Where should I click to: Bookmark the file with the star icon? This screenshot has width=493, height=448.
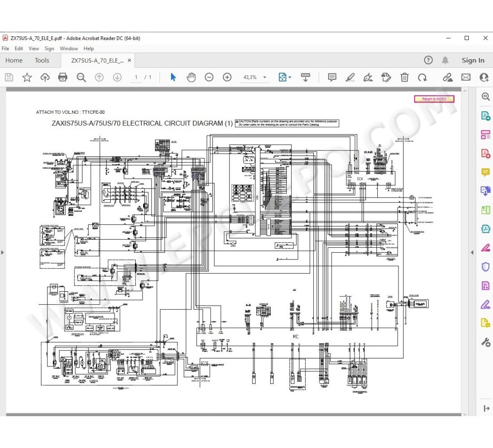point(27,78)
